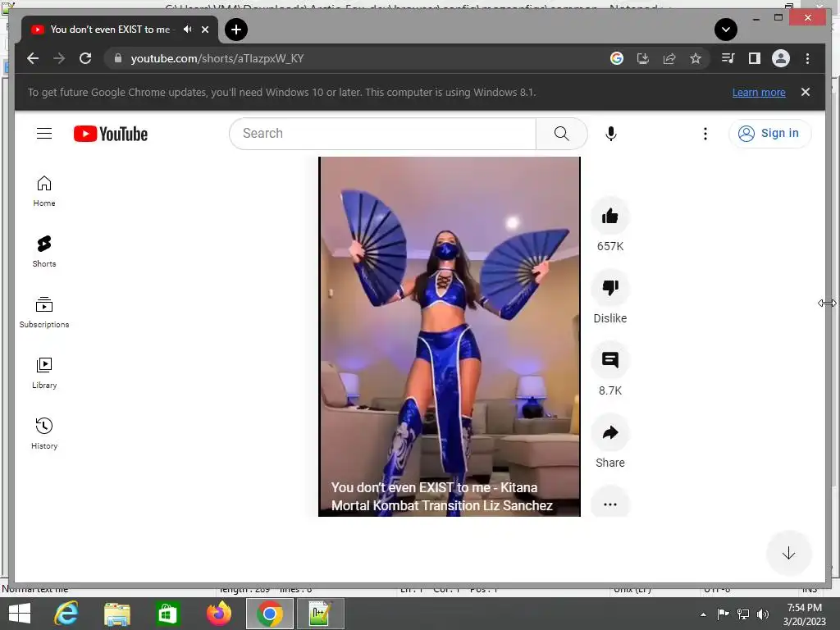The image size is (840, 630).
Task: Open History in sidebar
Action: (44, 433)
